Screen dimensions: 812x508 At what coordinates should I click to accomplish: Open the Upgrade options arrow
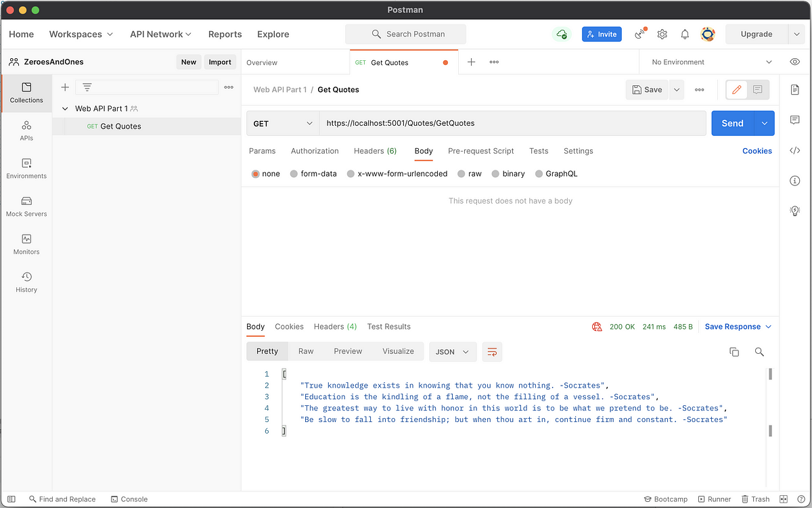pyautogui.click(x=796, y=34)
